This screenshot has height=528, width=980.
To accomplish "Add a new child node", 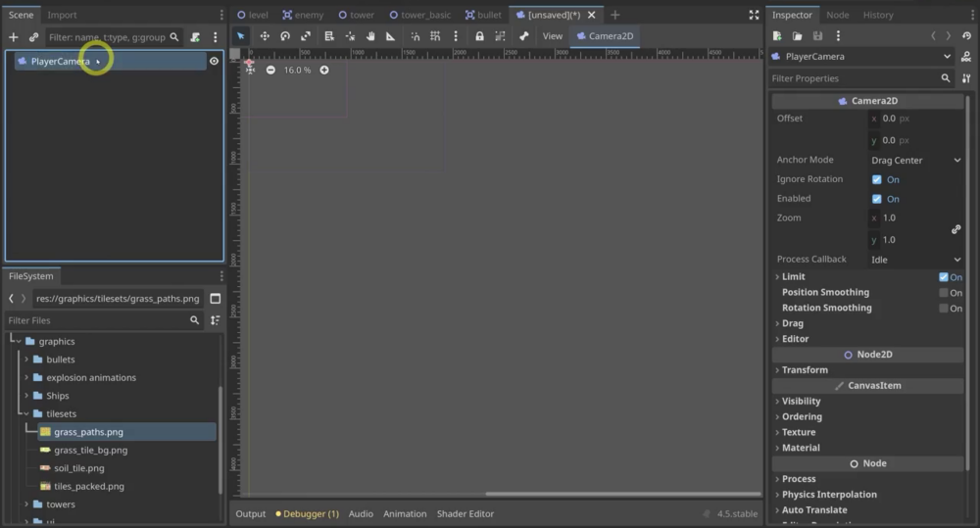I will (13, 37).
